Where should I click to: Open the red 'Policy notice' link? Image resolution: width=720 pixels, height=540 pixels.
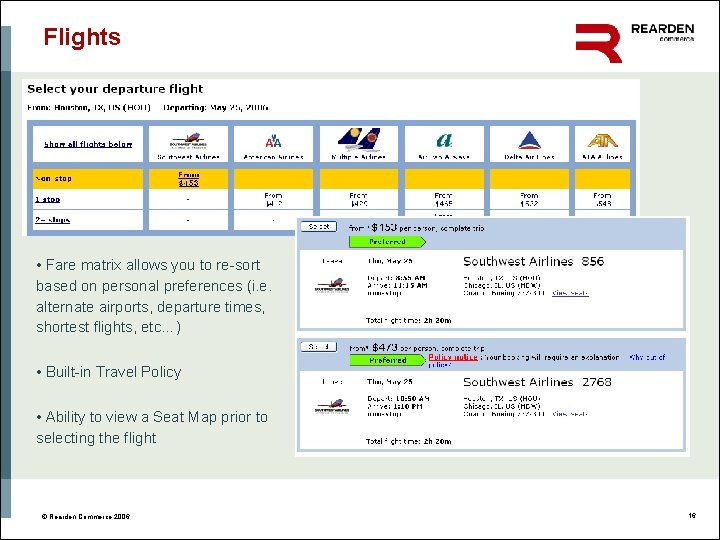(x=453, y=357)
